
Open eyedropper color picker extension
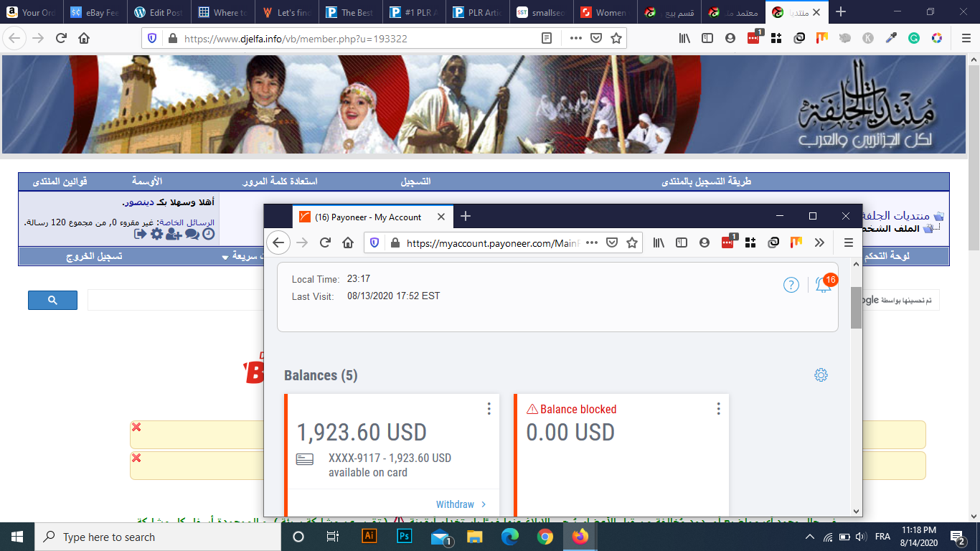[x=890, y=39]
